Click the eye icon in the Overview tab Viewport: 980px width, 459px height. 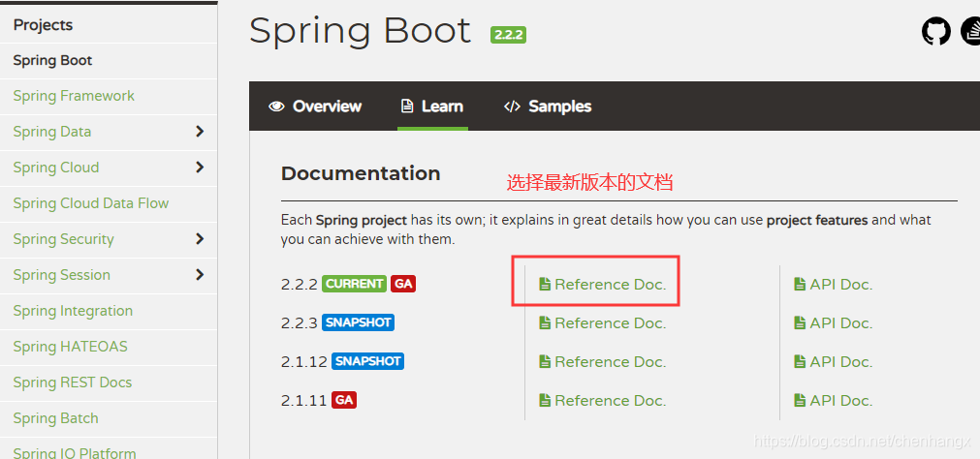(x=276, y=107)
